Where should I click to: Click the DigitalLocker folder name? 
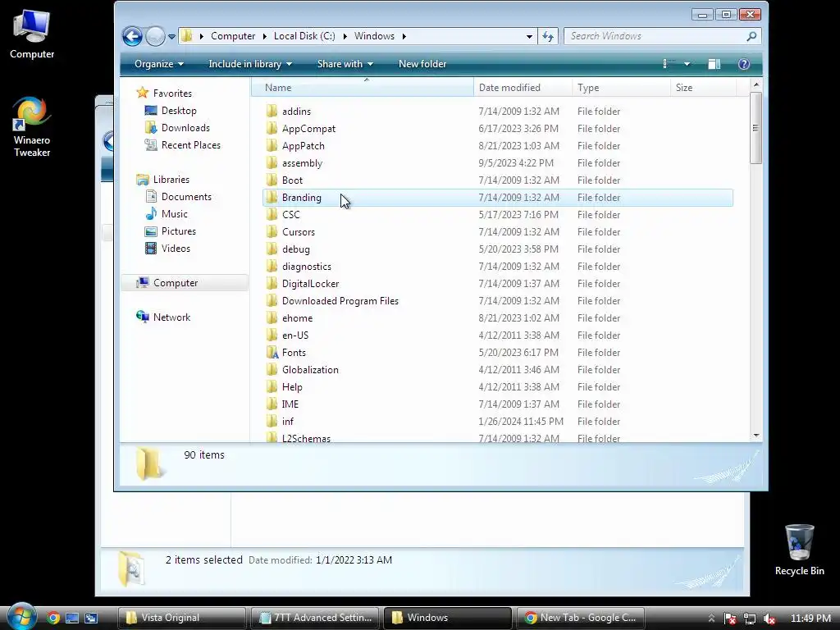click(x=310, y=283)
